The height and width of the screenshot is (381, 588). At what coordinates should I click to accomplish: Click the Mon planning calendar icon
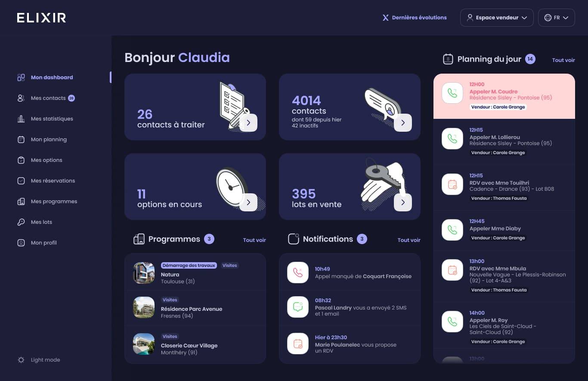point(21,139)
